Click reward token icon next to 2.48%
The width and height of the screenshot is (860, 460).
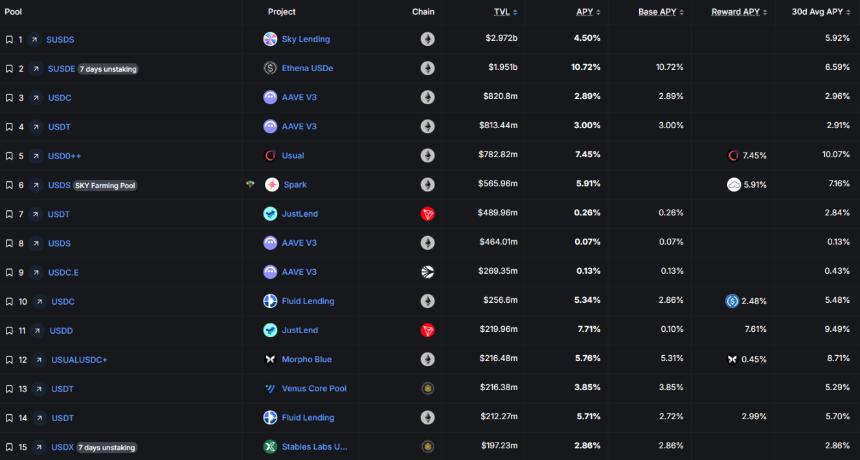click(732, 301)
